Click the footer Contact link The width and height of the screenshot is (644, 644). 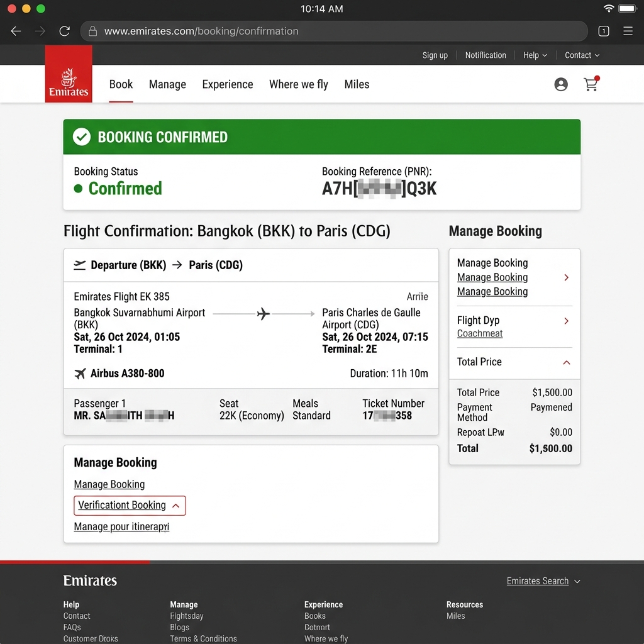click(x=76, y=616)
